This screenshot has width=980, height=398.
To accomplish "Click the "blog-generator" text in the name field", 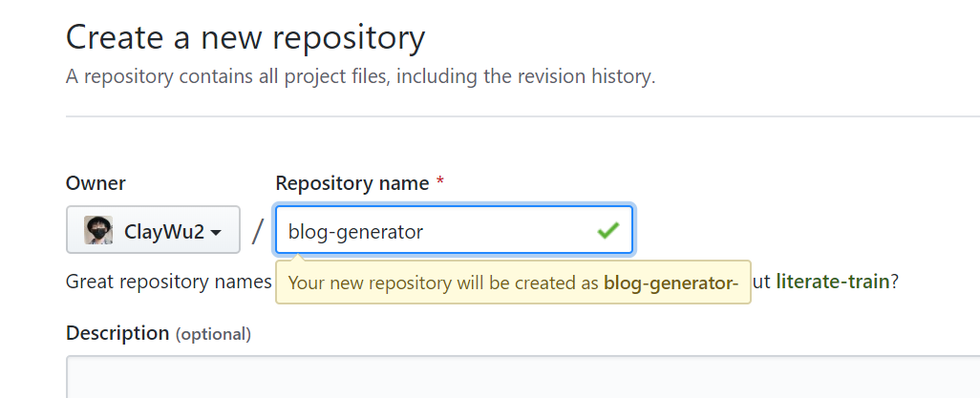I will click(x=355, y=231).
